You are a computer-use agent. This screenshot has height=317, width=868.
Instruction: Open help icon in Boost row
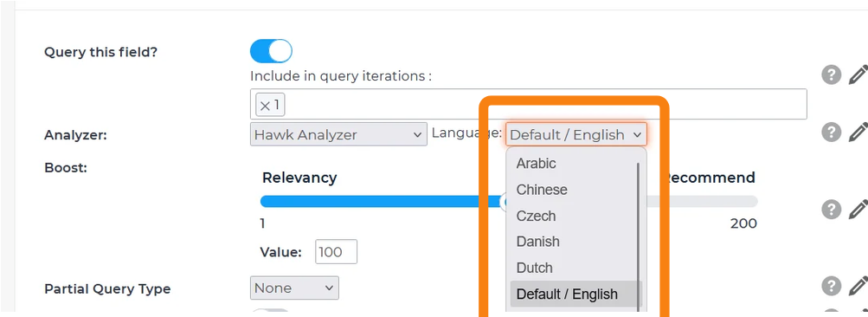pos(831,209)
